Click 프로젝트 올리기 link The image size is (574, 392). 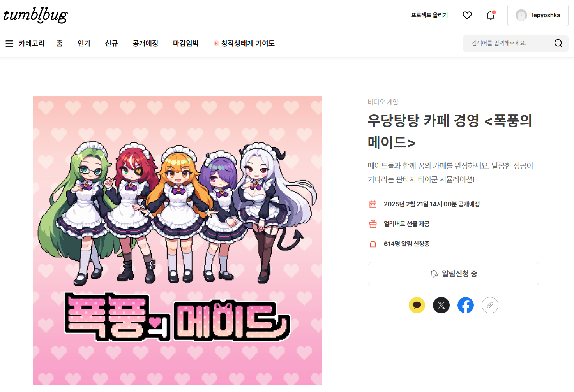click(x=429, y=15)
